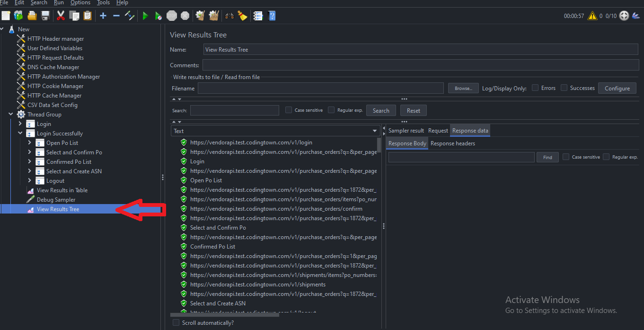Screen dimensions: 644x330
Task: Click the Clear All double-broom icon
Action: click(214, 16)
